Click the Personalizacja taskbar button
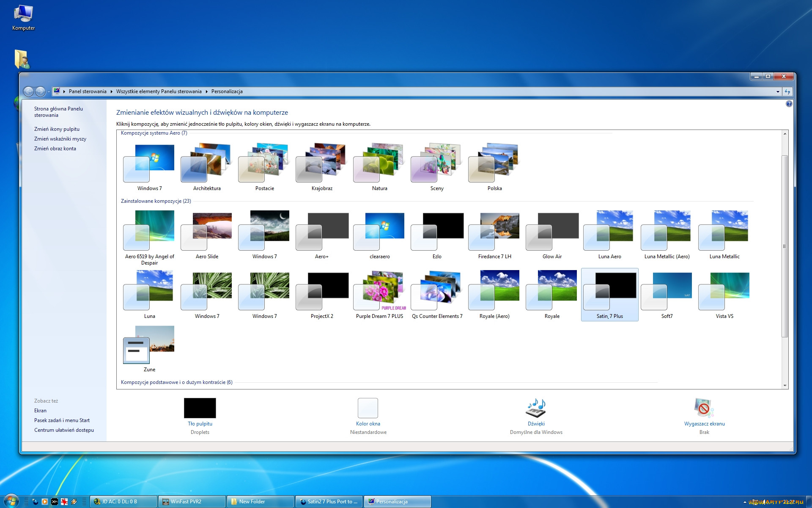Screen dimensions: 812x508 (x=398, y=502)
